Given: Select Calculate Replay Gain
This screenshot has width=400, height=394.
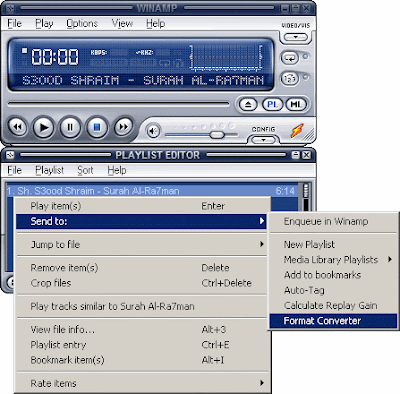Looking at the screenshot, I should [x=333, y=306].
